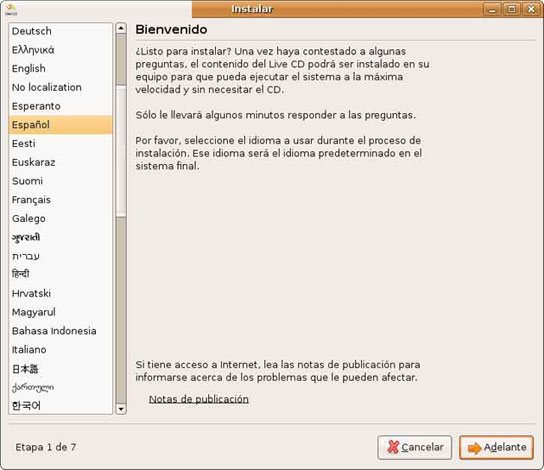Viewport: 544px width, 470px height.
Task: Maximize the Instalar window
Action: coord(511,9)
